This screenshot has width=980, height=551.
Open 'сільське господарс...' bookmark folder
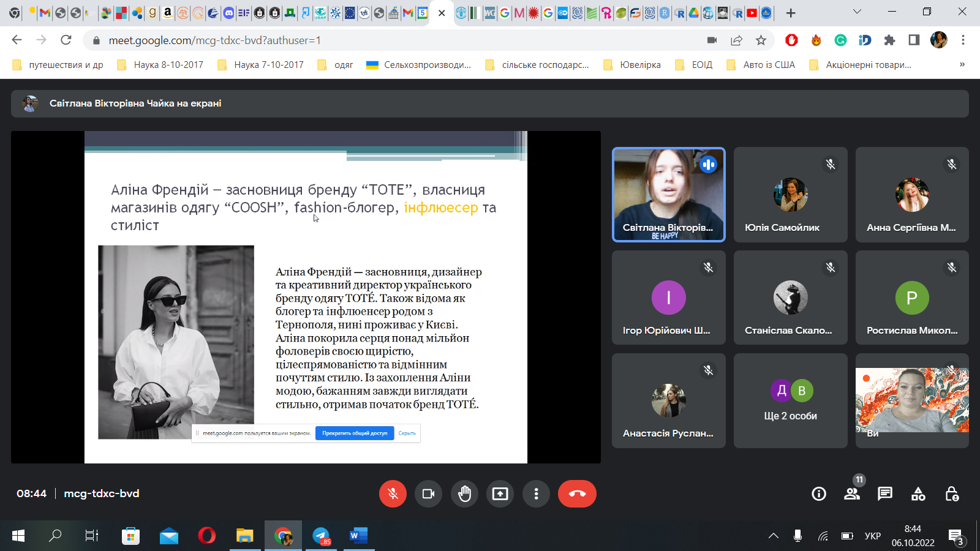(x=537, y=65)
